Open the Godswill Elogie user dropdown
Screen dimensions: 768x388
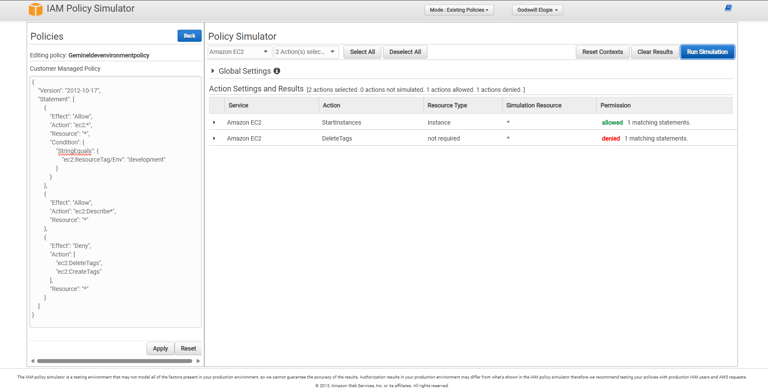coord(537,10)
